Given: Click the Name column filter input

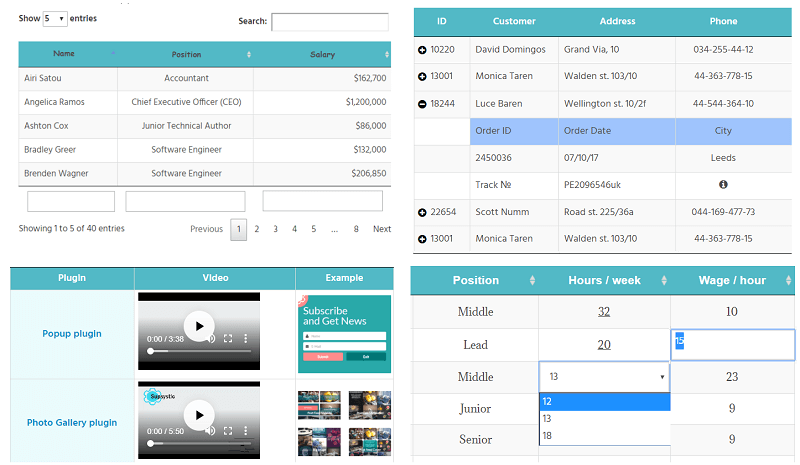Looking at the screenshot, I should click(71, 201).
